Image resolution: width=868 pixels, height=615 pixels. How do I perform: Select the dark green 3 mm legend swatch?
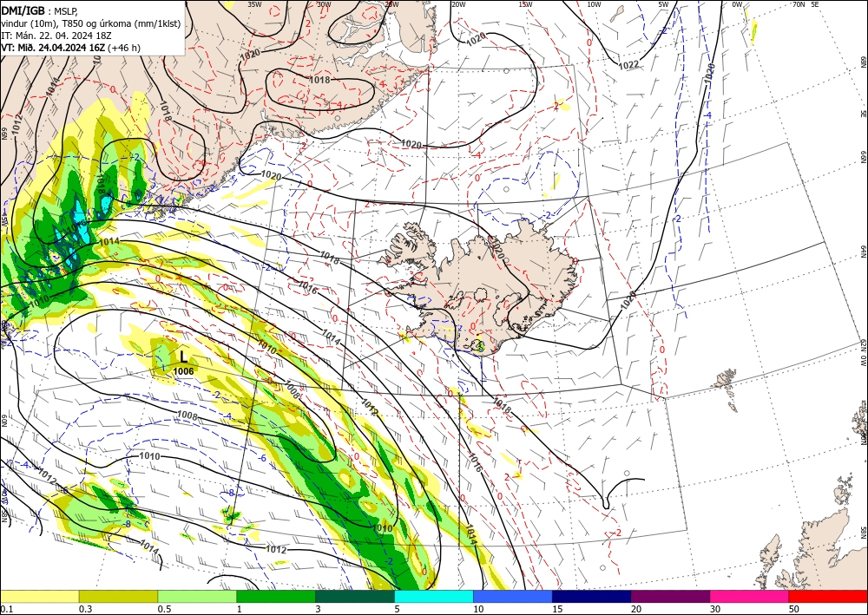pos(355,596)
